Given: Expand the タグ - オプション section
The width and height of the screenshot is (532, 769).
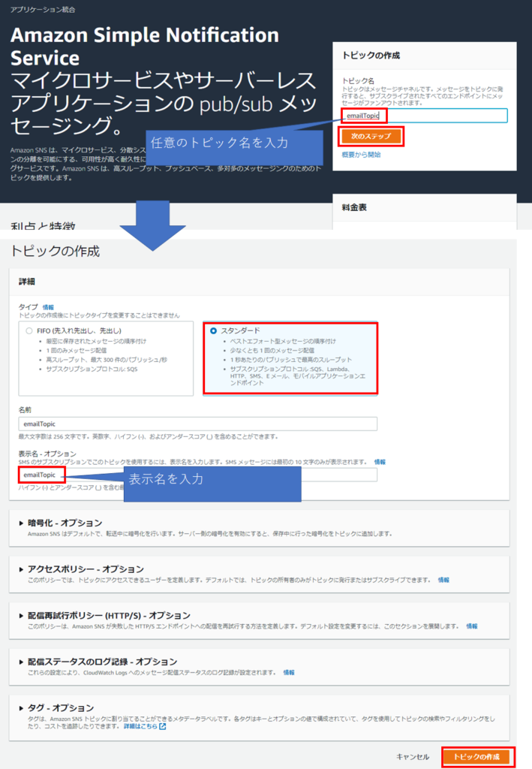Looking at the screenshot, I should pyautogui.click(x=60, y=707).
